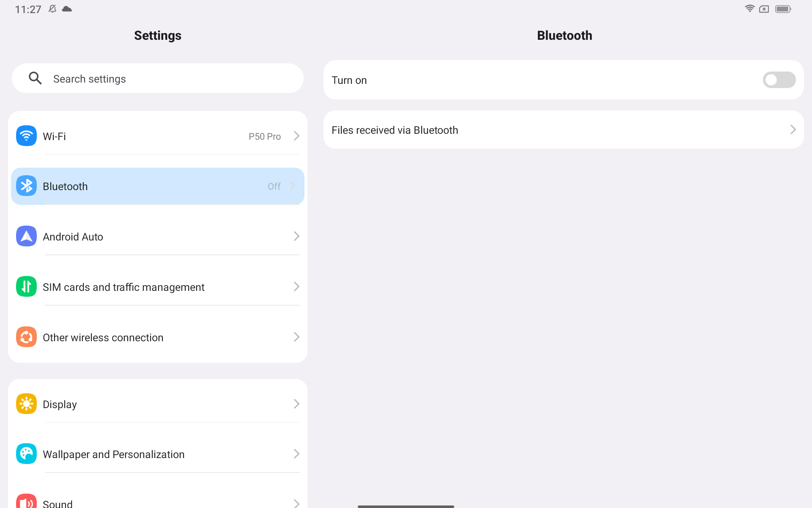Open Wallpaper and Personalization settings

click(158, 454)
